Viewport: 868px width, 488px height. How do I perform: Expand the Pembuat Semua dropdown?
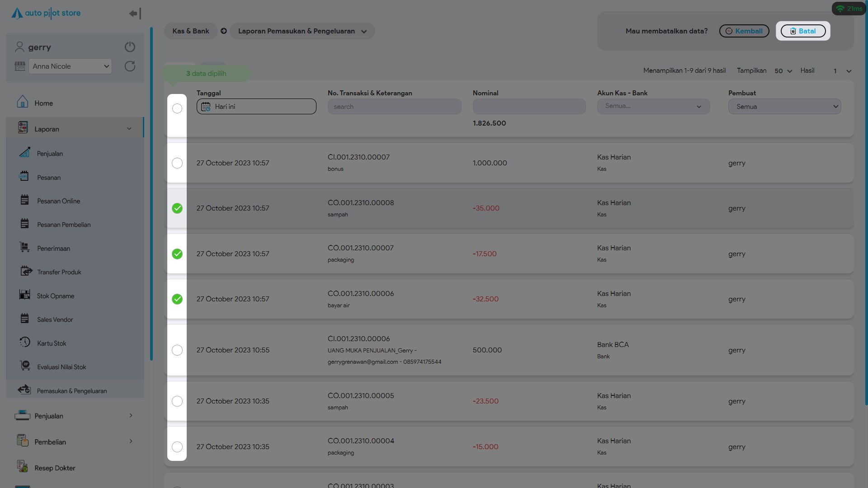(784, 107)
